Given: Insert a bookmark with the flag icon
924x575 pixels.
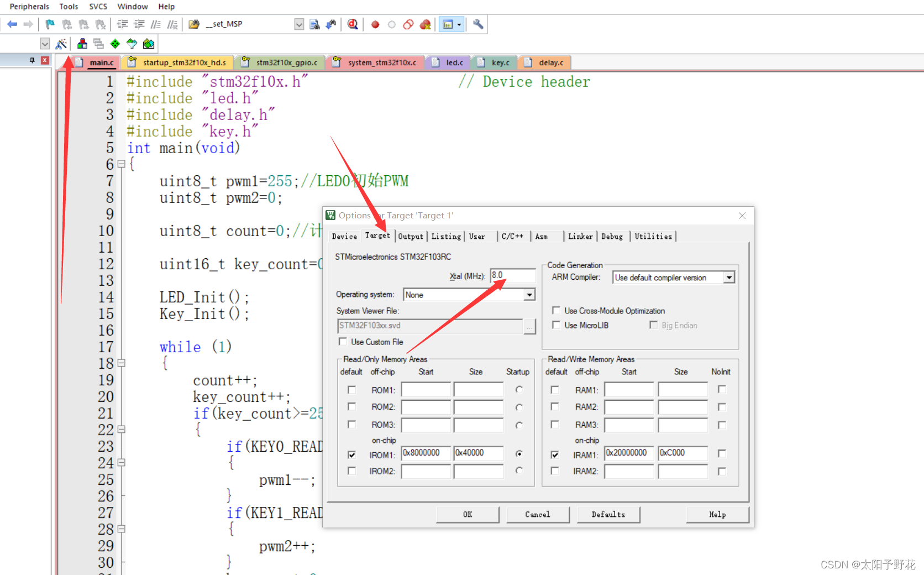Looking at the screenshot, I should (x=50, y=24).
